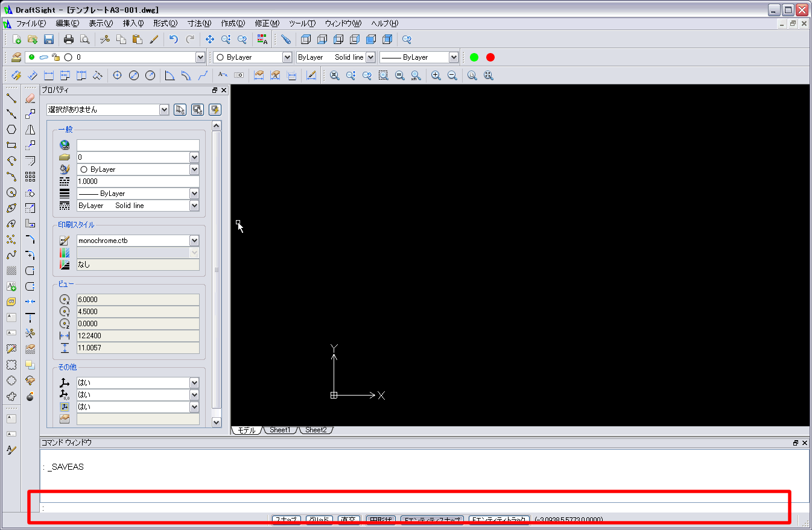Select the Explode bomb tool
Image resolution: width=812 pixels, height=530 pixels.
(x=30, y=396)
